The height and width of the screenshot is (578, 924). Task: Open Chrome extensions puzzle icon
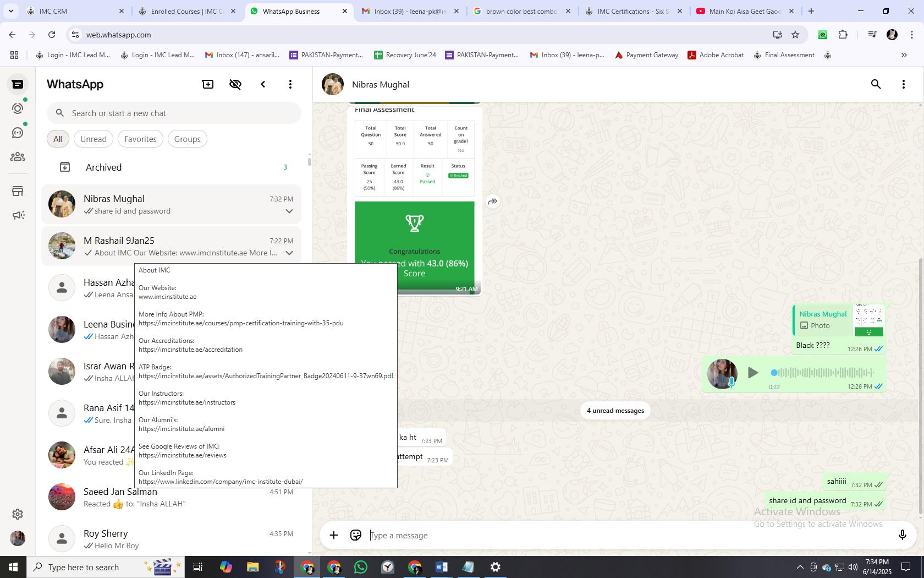843,35
